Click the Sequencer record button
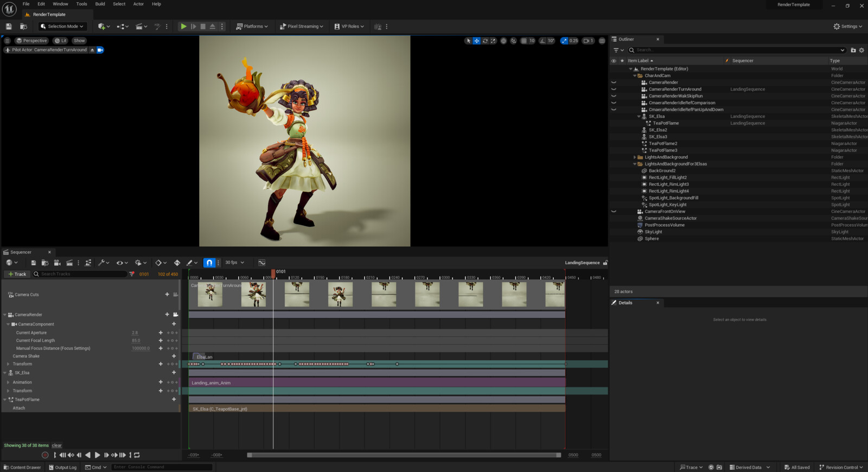The image size is (868, 472). [x=45, y=455]
